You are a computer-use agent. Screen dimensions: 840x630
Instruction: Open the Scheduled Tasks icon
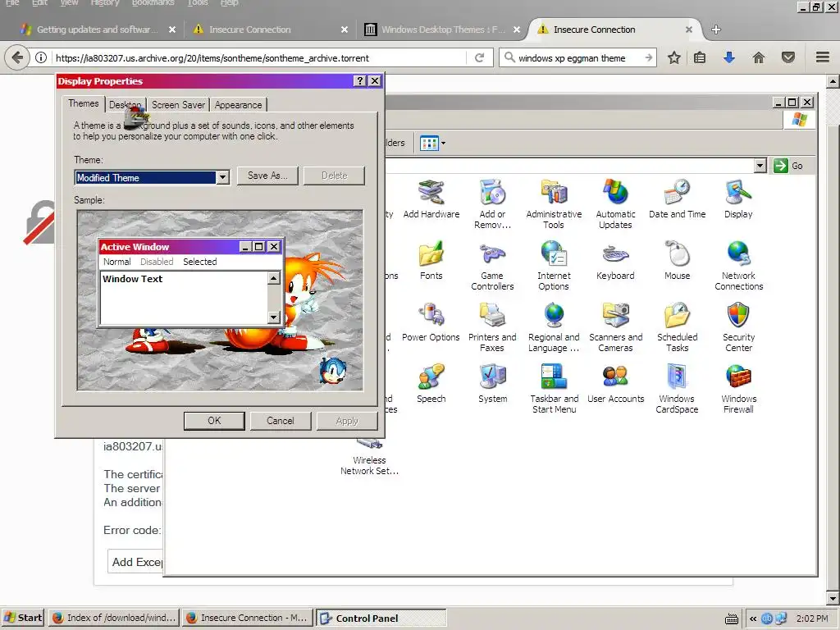point(677,327)
